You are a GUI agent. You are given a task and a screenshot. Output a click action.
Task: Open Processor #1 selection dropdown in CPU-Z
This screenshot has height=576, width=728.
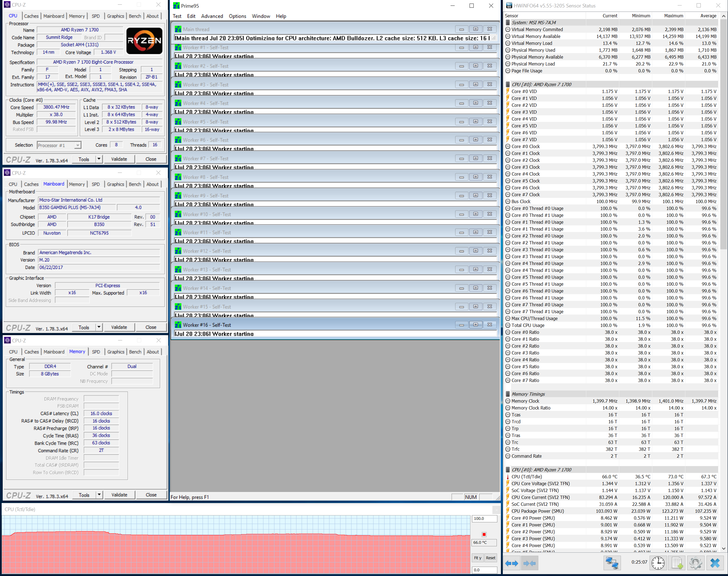tap(78, 145)
